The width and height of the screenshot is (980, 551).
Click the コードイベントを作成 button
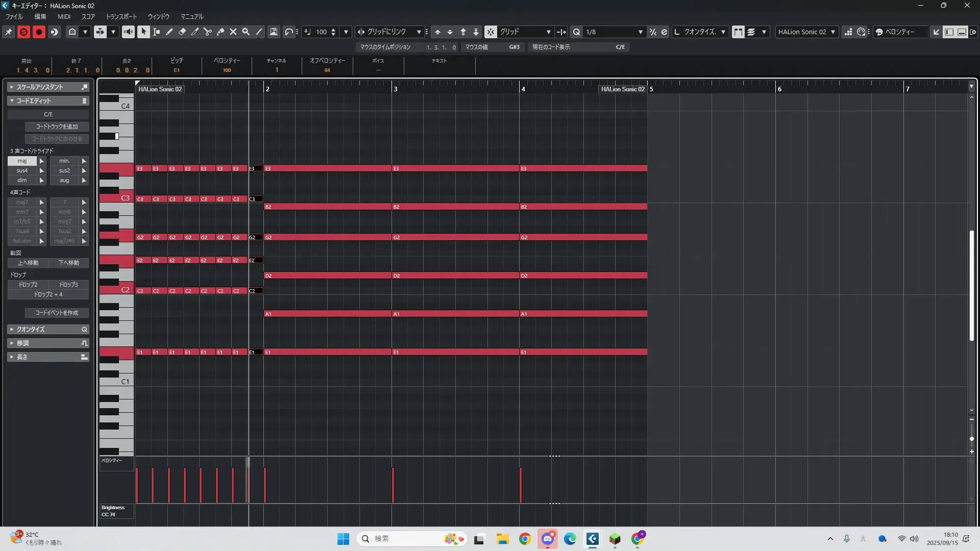[x=57, y=313]
